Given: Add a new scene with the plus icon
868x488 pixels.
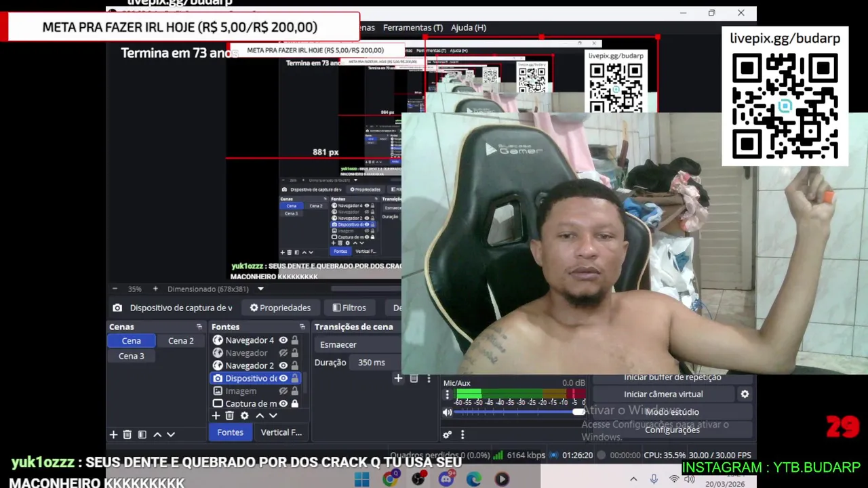Looking at the screenshot, I should point(113,434).
